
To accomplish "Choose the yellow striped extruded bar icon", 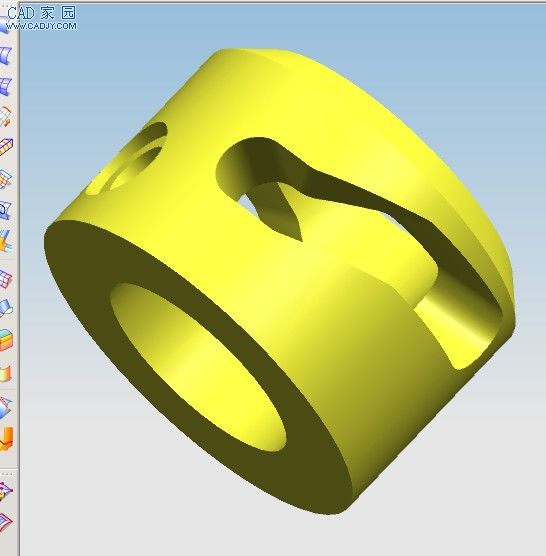I will point(6,147).
